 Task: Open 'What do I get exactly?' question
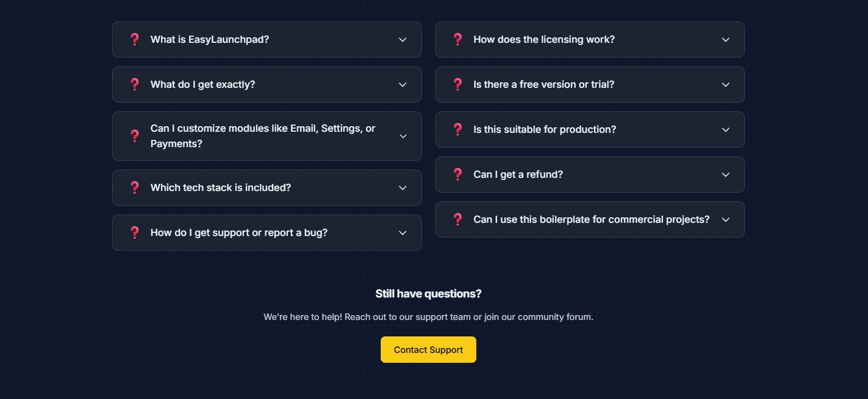point(267,85)
